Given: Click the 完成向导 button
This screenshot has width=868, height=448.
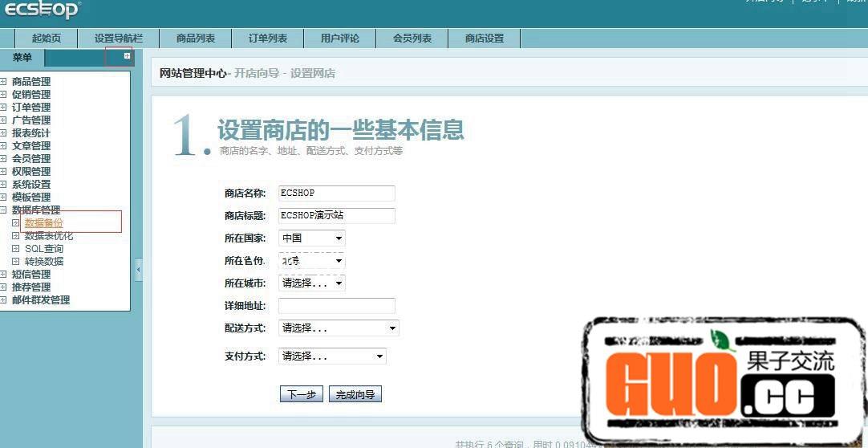Looking at the screenshot, I should [355, 394].
